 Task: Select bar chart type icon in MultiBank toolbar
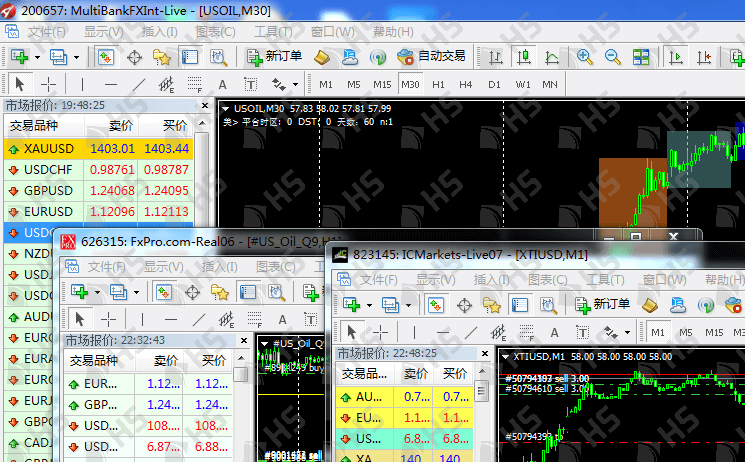pos(496,58)
